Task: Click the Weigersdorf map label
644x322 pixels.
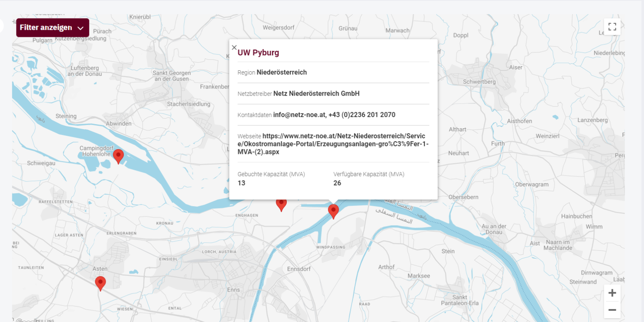Action: [278, 28]
